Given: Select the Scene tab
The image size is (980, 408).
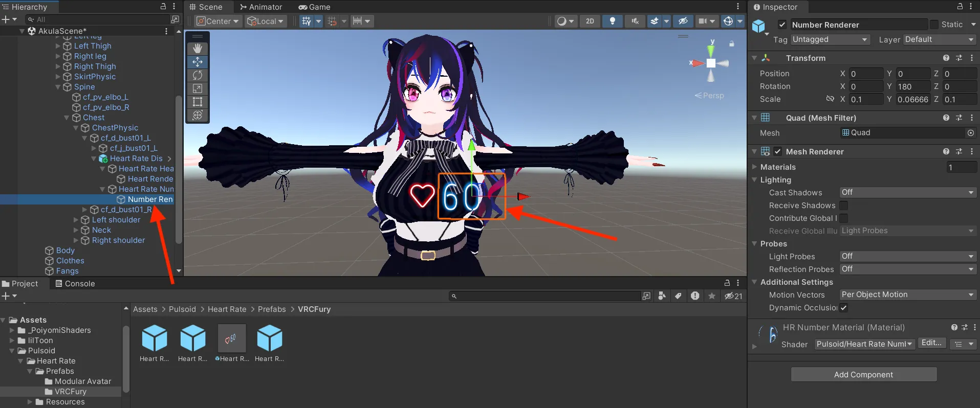Looking at the screenshot, I should coord(206,7).
